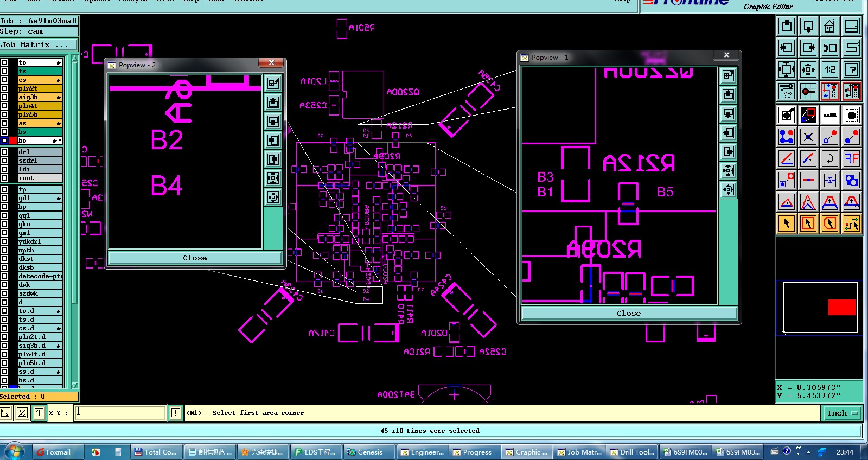Select the net select arrow tool
The image size is (868, 460).
click(x=852, y=223)
